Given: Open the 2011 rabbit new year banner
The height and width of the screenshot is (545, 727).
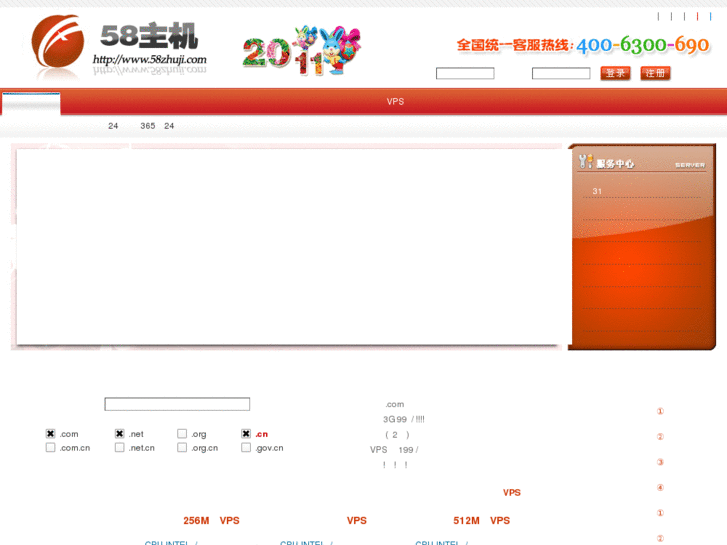Looking at the screenshot, I should tap(301, 51).
